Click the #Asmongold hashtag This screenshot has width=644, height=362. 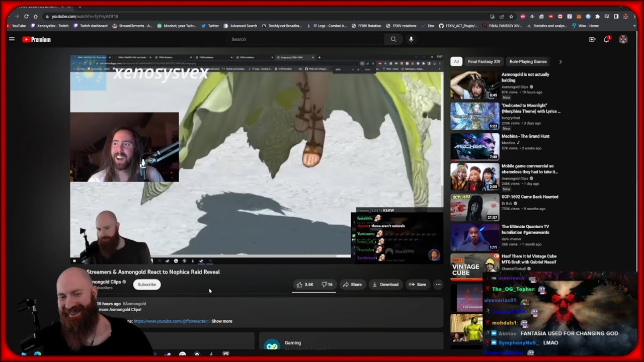coord(134,304)
